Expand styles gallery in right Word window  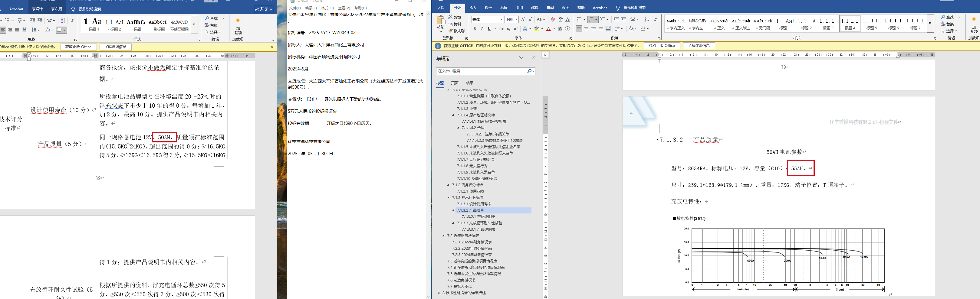(930, 24)
